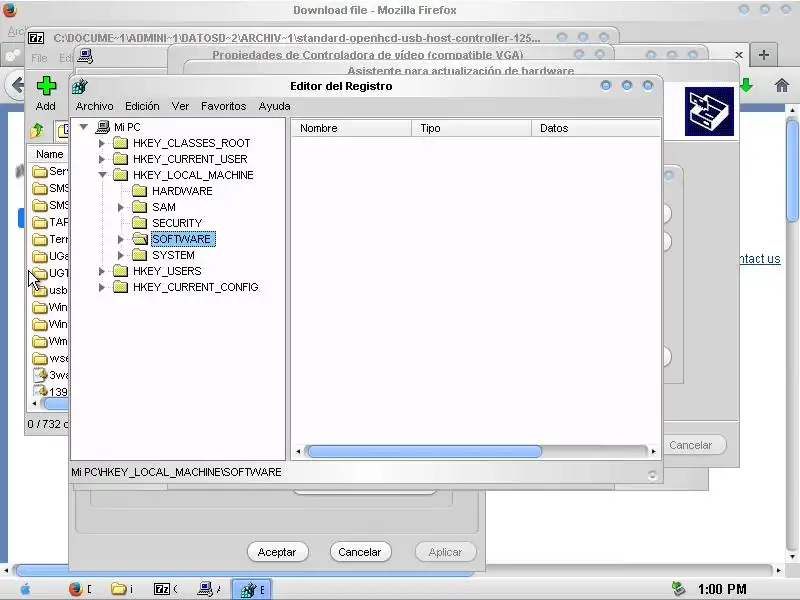The width and height of the screenshot is (800, 600).
Task: Open a new Firefox tab with plus
Action: pyautogui.click(x=764, y=55)
